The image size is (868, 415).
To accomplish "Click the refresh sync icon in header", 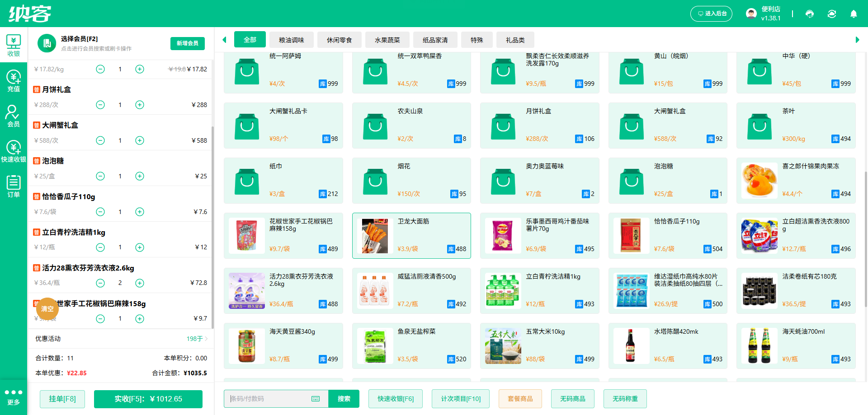I will pos(832,14).
